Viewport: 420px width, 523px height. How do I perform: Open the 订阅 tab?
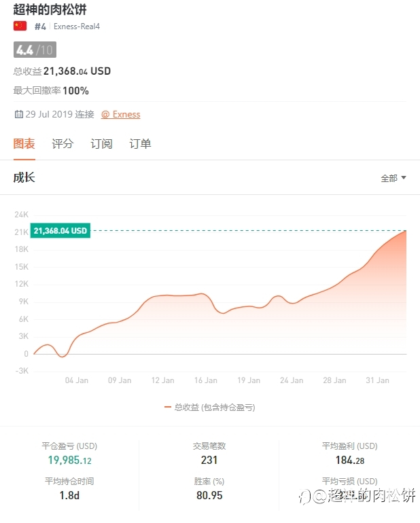(x=101, y=144)
